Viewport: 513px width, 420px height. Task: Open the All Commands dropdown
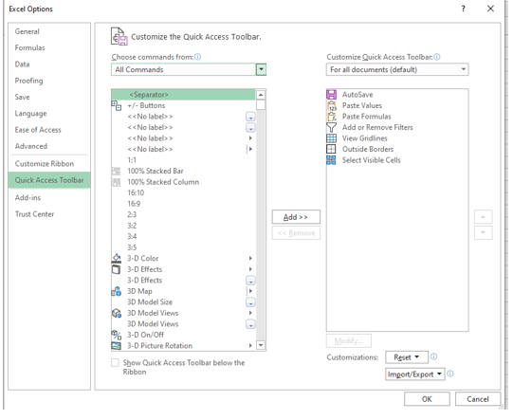[x=261, y=69]
